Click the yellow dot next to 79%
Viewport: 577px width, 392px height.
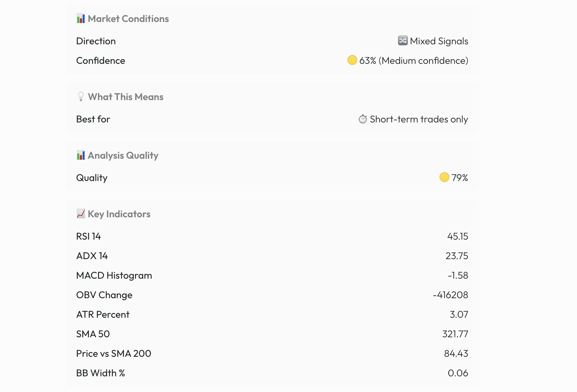point(444,178)
